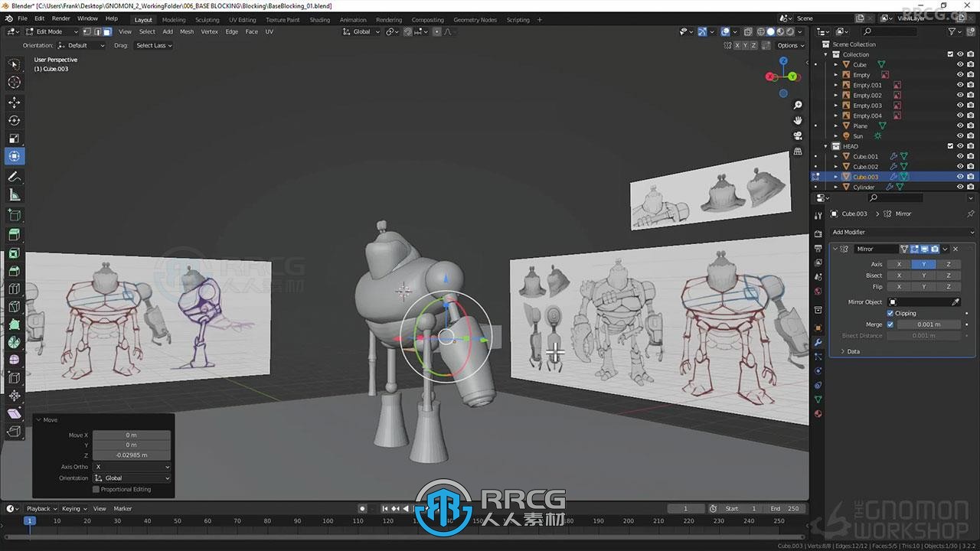Screen dimensions: 980x551
Task: Select Cylinder in the outliner
Action: tap(864, 187)
